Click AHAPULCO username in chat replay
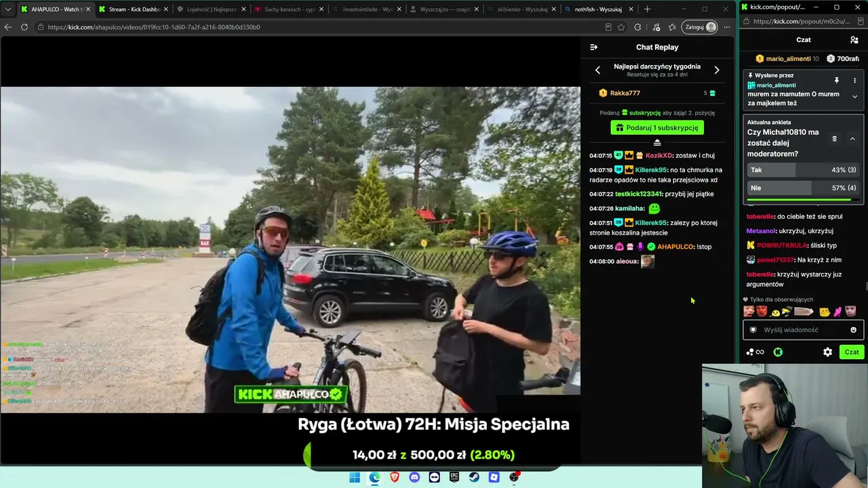868x488 pixels. (x=675, y=247)
